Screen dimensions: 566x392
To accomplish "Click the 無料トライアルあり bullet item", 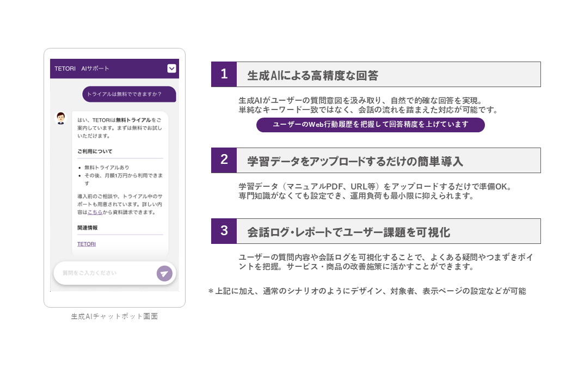I will 107,168.
